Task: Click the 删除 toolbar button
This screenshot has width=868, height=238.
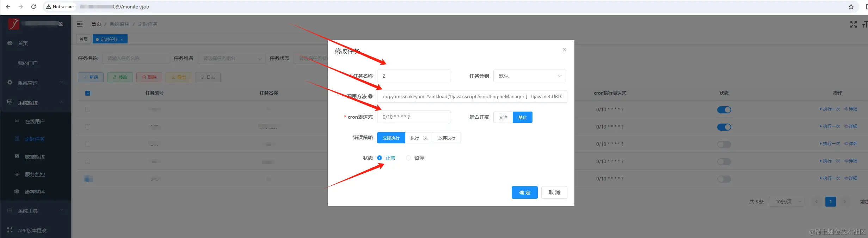Action: (149, 77)
